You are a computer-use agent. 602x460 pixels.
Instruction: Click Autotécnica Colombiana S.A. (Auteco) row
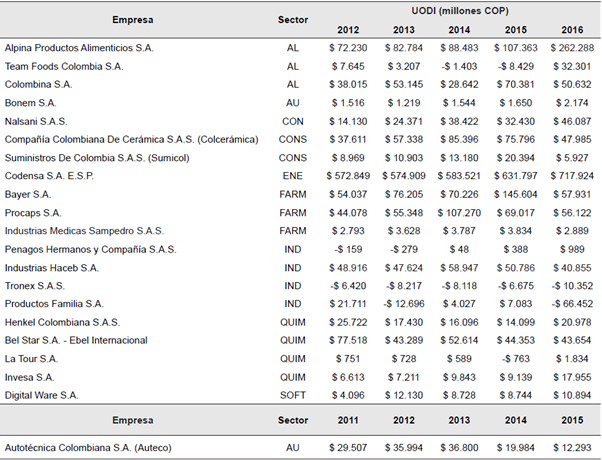click(x=90, y=444)
